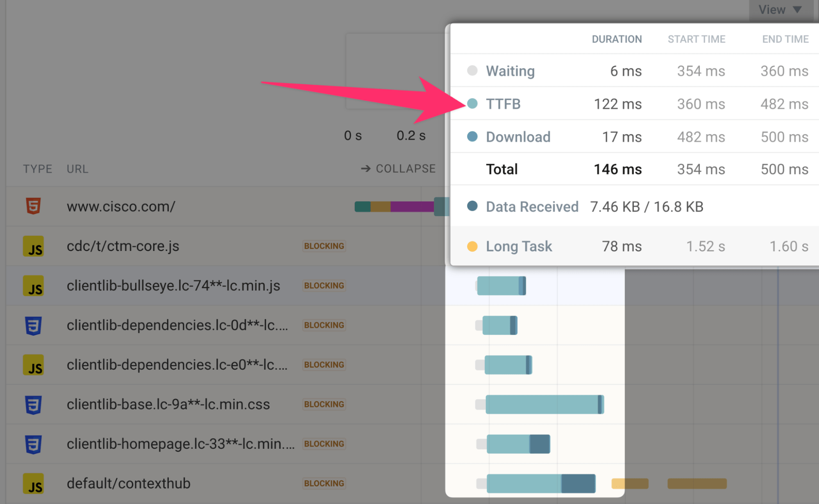
Task: Click the START TIME column header
Action: tap(696, 39)
